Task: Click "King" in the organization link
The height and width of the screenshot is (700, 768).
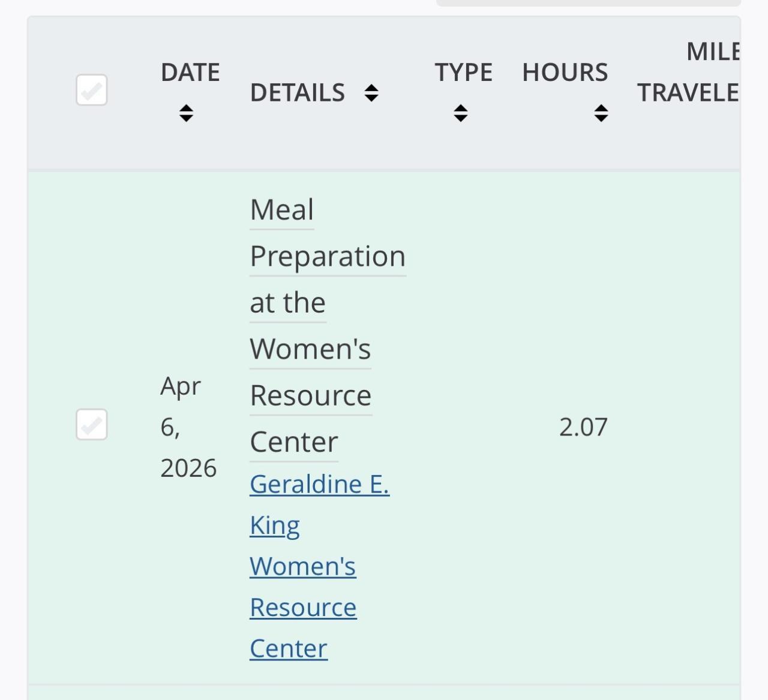Action: 275,525
